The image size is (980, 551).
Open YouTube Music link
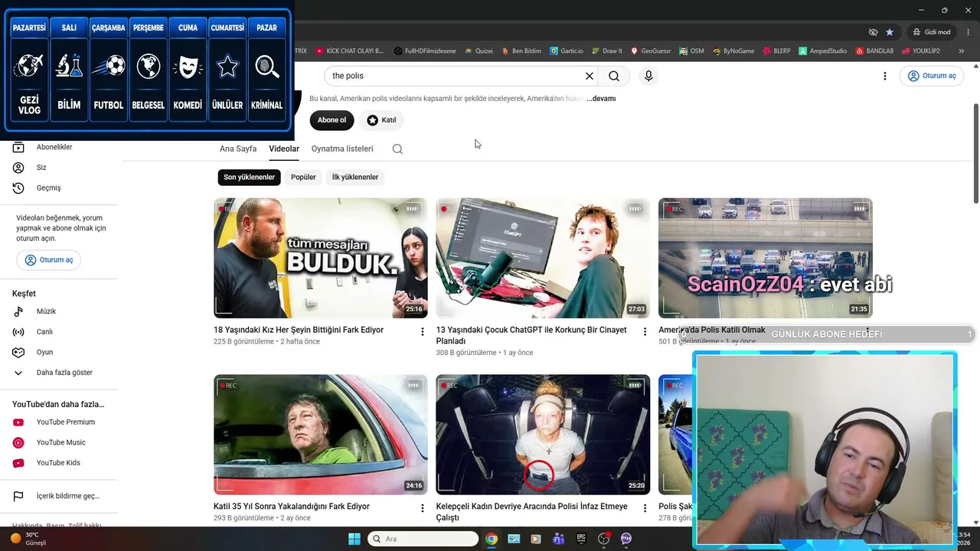pyautogui.click(x=61, y=442)
